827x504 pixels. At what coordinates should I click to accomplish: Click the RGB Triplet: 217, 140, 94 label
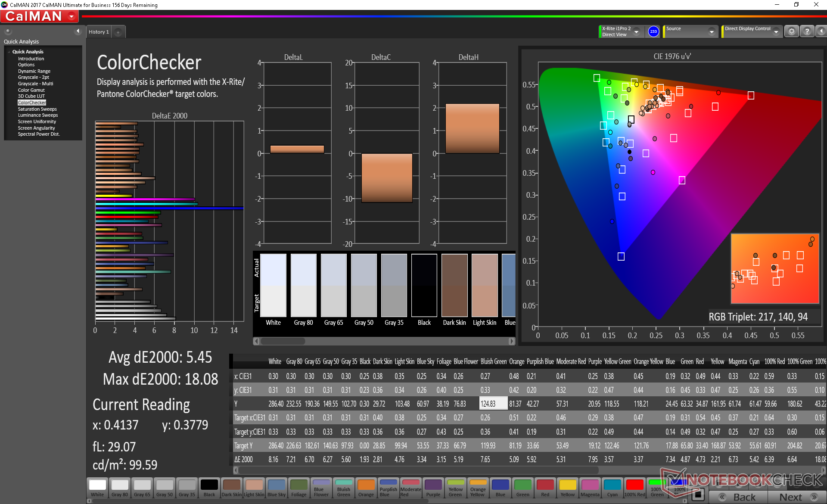(x=758, y=317)
